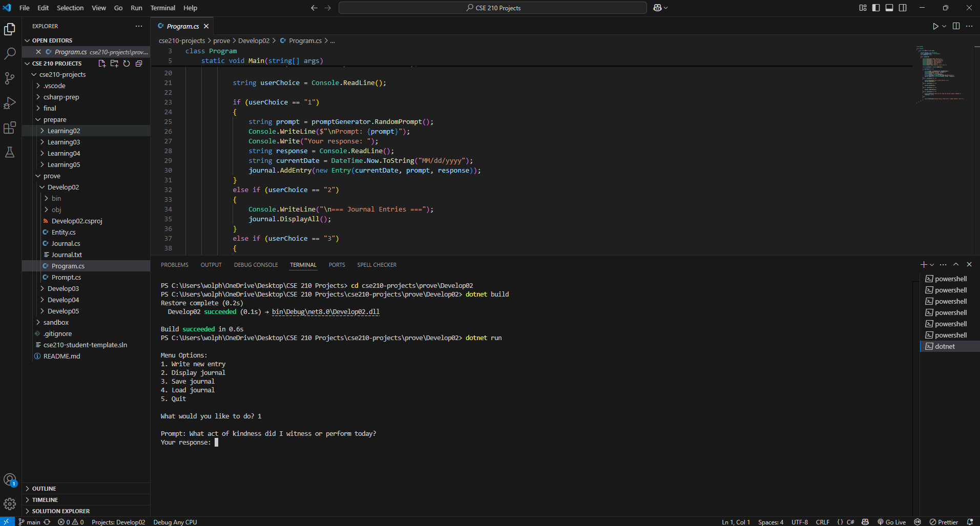Open the Testing flask icon view
The image size is (980, 526).
tap(10, 152)
